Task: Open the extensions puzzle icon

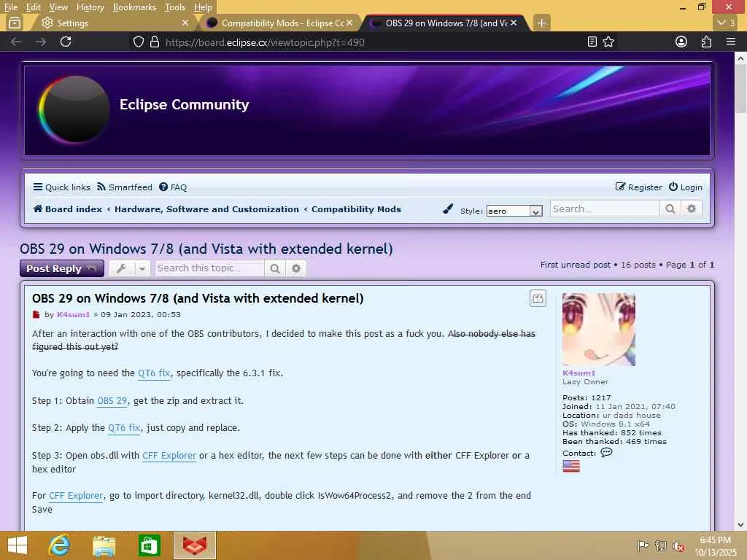Action: pyautogui.click(x=706, y=42)
